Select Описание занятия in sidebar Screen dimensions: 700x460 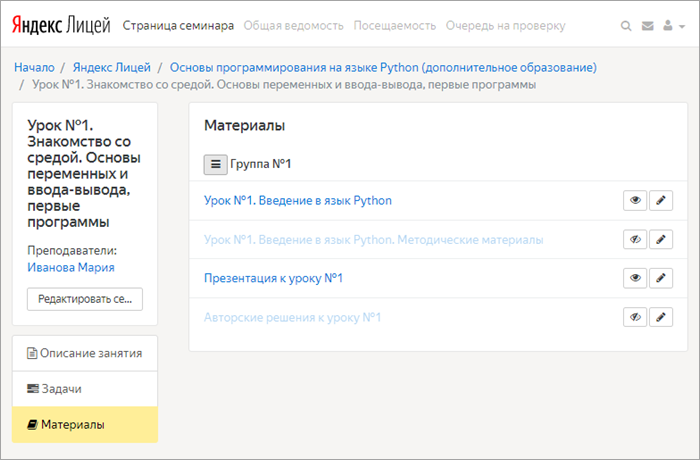point(85,353)
